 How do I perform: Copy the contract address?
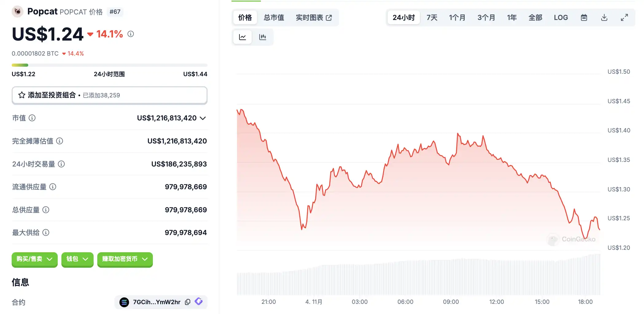[188, 302]
